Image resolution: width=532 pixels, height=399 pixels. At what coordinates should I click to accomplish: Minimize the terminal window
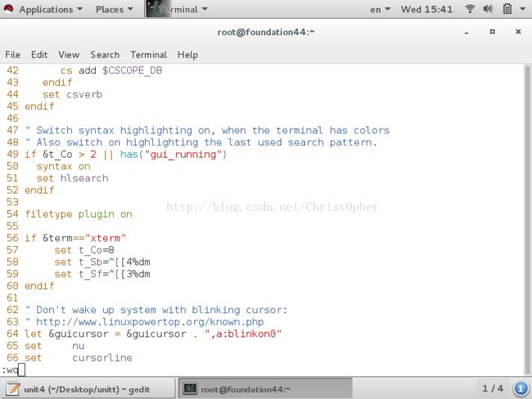click(467, 33)
